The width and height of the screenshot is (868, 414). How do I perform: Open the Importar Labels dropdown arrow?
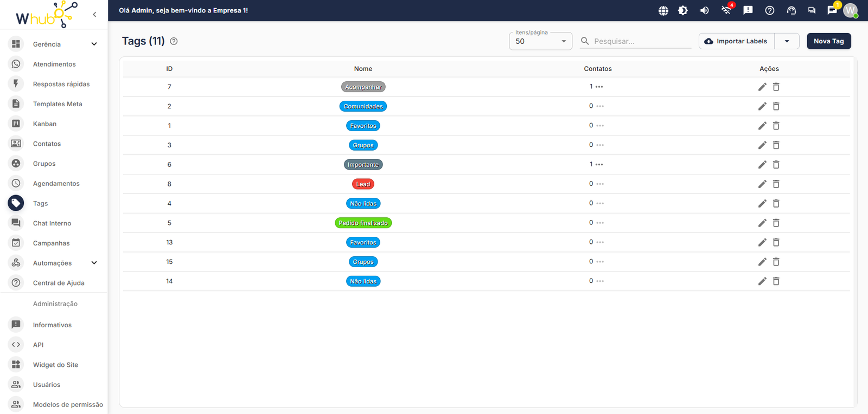(x=787, y=41)
